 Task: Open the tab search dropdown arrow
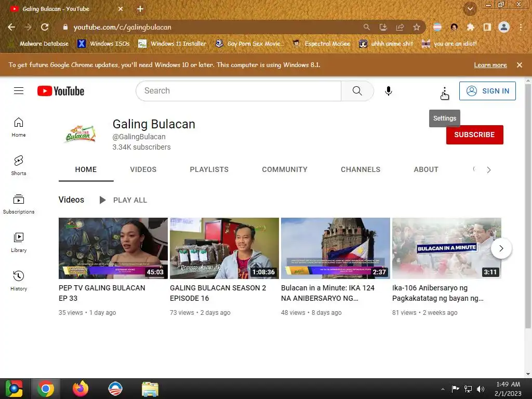tap(470, 9)
